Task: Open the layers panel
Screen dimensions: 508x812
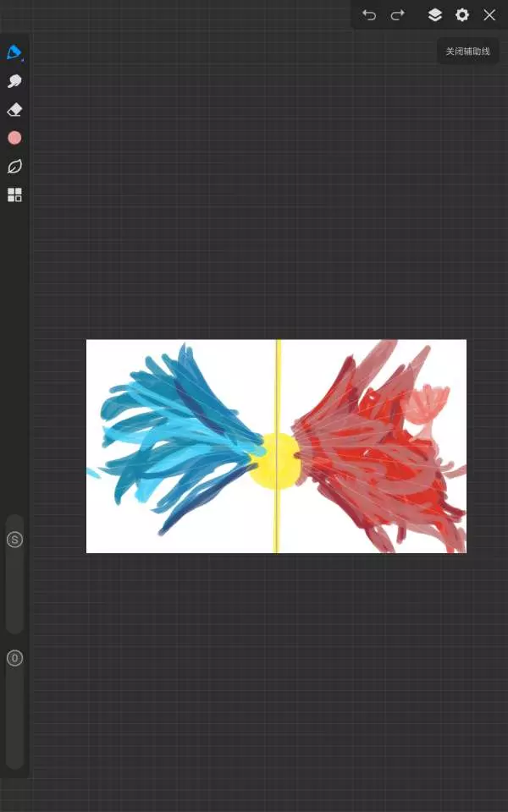Action: point(434,15)
